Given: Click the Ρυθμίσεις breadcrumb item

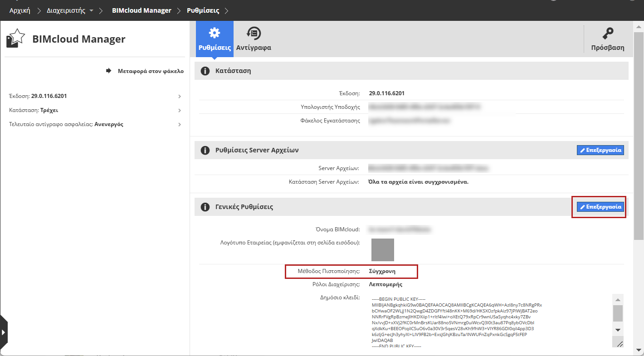Looking at the screenshot, I should pyautogui.click(x=203, y=10).
